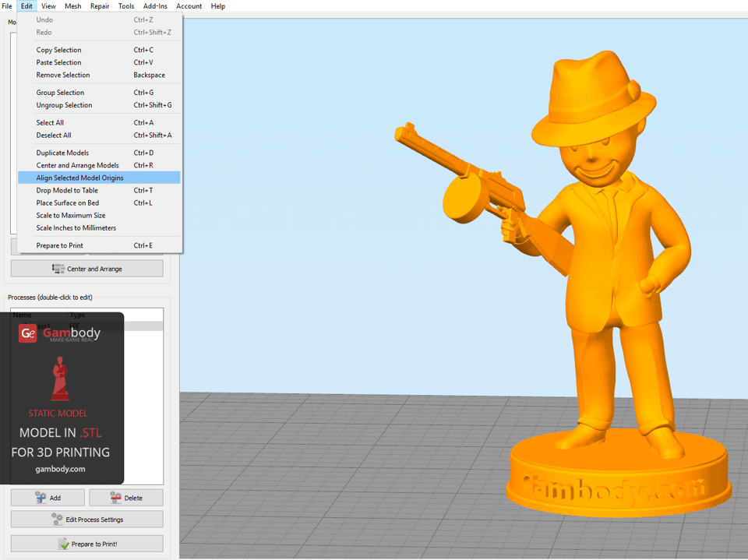Select "Align Selected Model Origins"
Screen dimensions: 748x560
[79, 178]
